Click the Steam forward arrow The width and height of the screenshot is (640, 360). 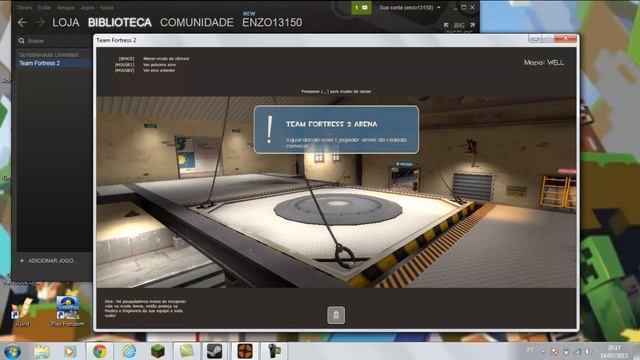point(40,23)
